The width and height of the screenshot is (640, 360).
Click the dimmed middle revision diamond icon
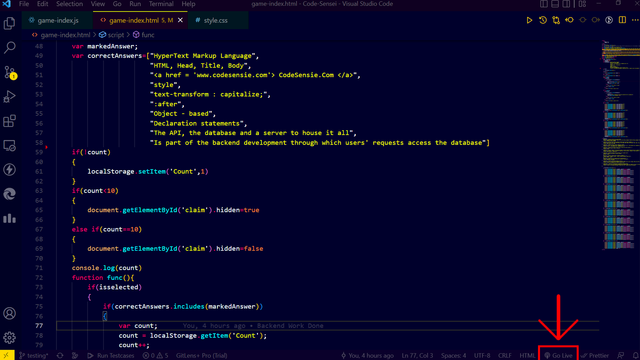pyautogui.click(x=582, y=20)
